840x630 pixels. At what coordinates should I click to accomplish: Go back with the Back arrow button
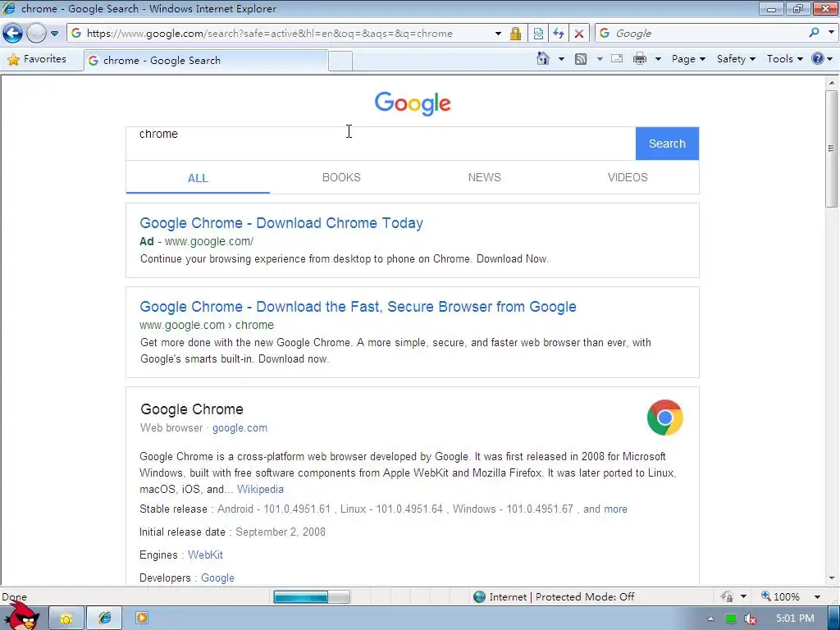point(13,33)
